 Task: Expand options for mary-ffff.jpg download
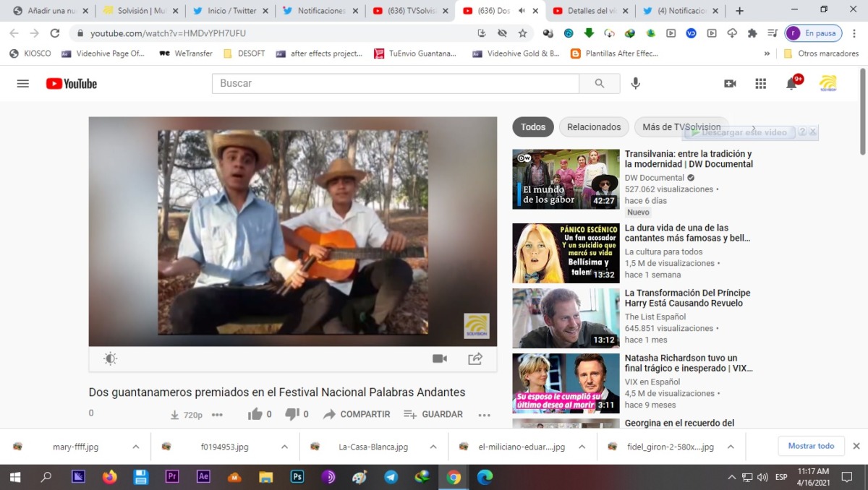pos(135,447)
